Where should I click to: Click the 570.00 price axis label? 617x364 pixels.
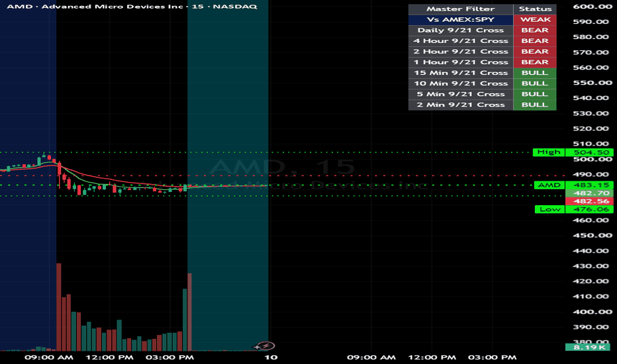pyautogui.click(x=591, y=52)
